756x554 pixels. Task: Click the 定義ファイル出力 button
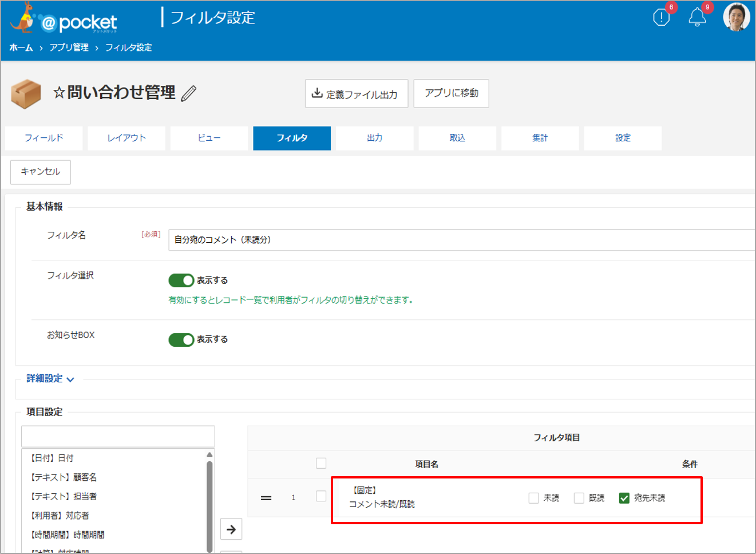[356, 94]
